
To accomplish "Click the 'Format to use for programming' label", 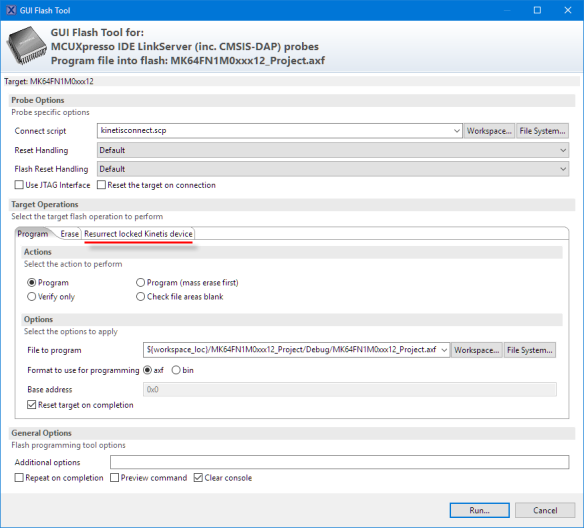I will click(83, 370).
